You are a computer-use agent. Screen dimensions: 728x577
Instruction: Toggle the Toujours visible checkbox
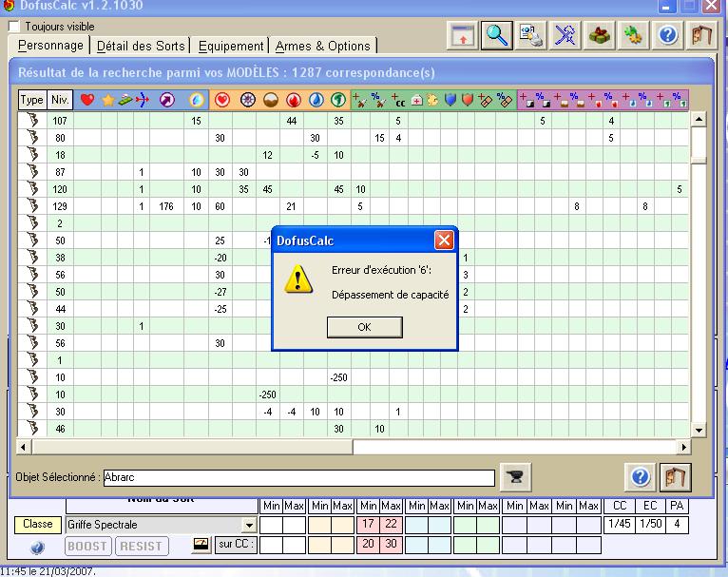coord(14,27)
